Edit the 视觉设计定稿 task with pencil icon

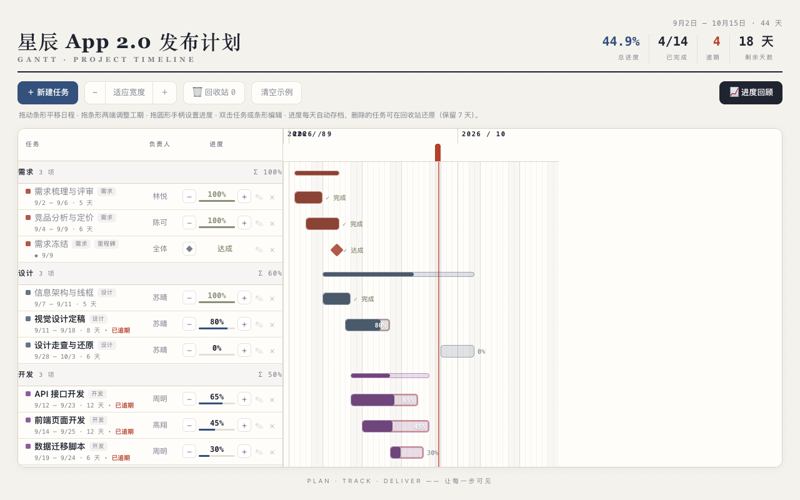click(x=259, y=324)
